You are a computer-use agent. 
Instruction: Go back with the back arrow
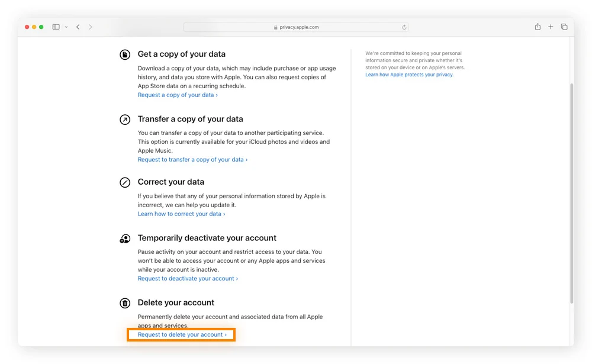pyautogui.click(x=78, y=27)
